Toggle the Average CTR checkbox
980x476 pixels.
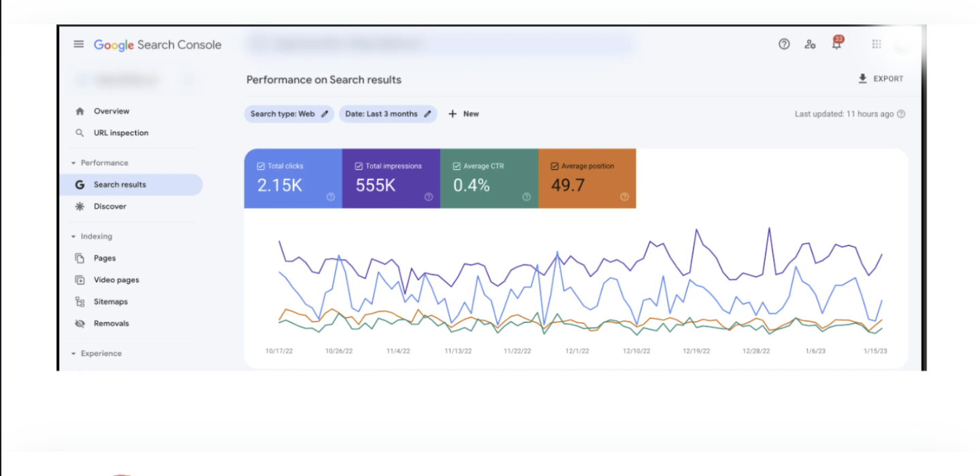pyautogui.click(x=457, y=166)
